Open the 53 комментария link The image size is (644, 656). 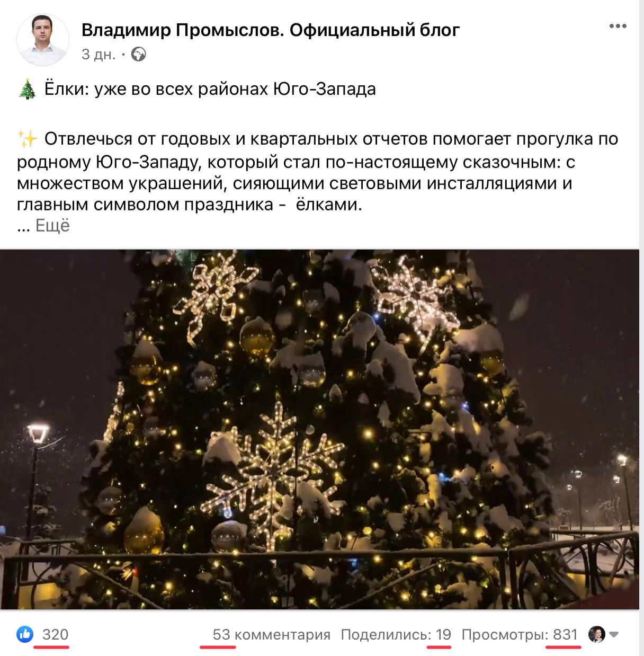point(271,634)
